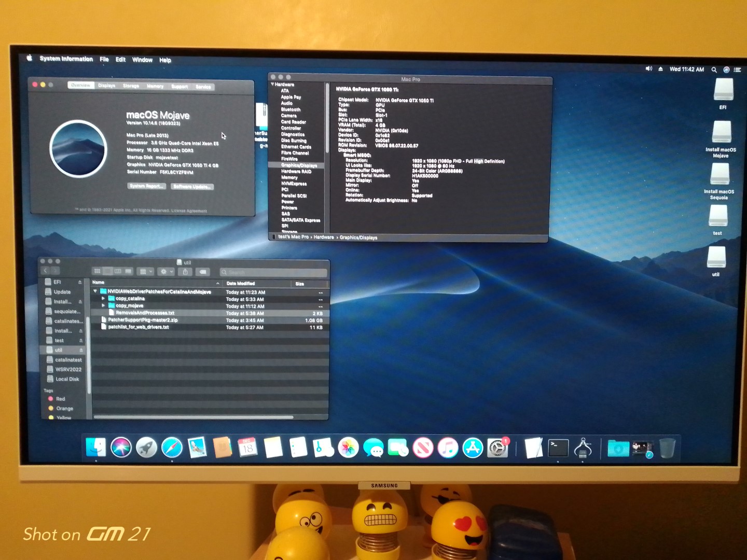Screen dimensions: 747x560
Task: Collapse the NVIDIAWebDriverPatchesForCatalinaAndMojave folder
Action: coord(95,291)
